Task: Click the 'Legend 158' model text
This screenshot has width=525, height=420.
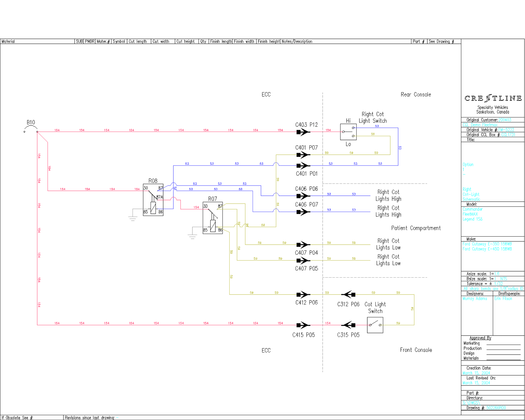Action: pos(472,219)
